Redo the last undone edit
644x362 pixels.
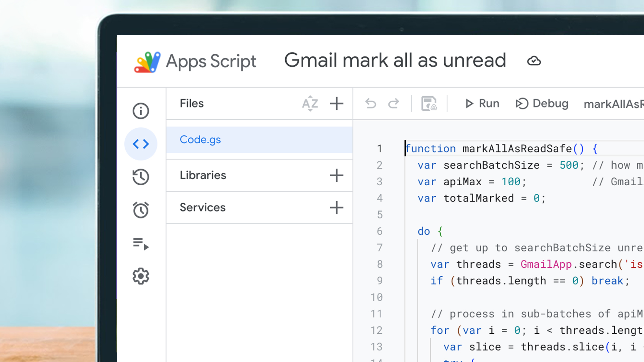pyautogui.click(x=394, y=104)
